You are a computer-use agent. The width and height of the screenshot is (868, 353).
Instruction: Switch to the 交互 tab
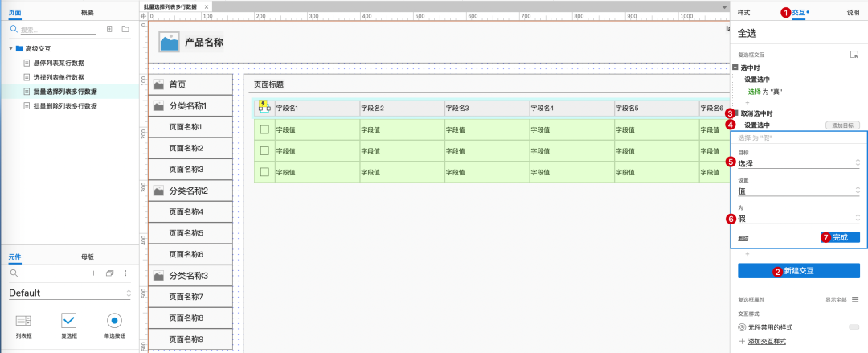(x=799, y=11)
